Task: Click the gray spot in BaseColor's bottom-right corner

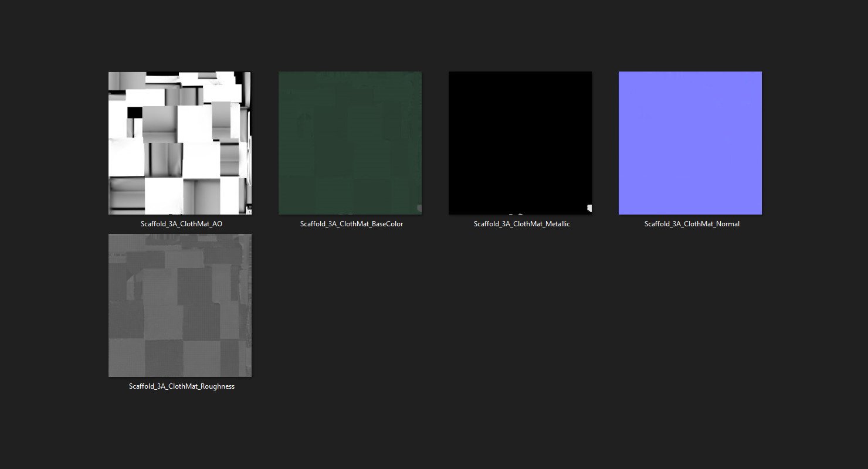Action: click(419, 208)
